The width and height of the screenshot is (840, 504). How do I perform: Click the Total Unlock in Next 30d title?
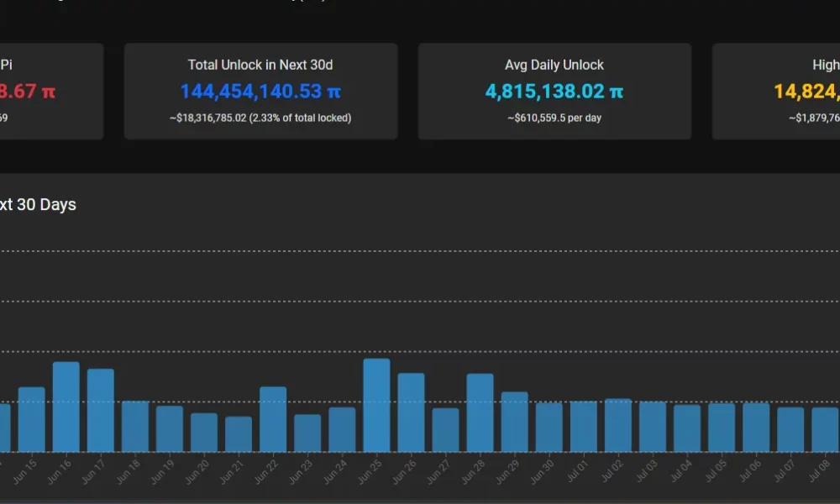(260, 65)
